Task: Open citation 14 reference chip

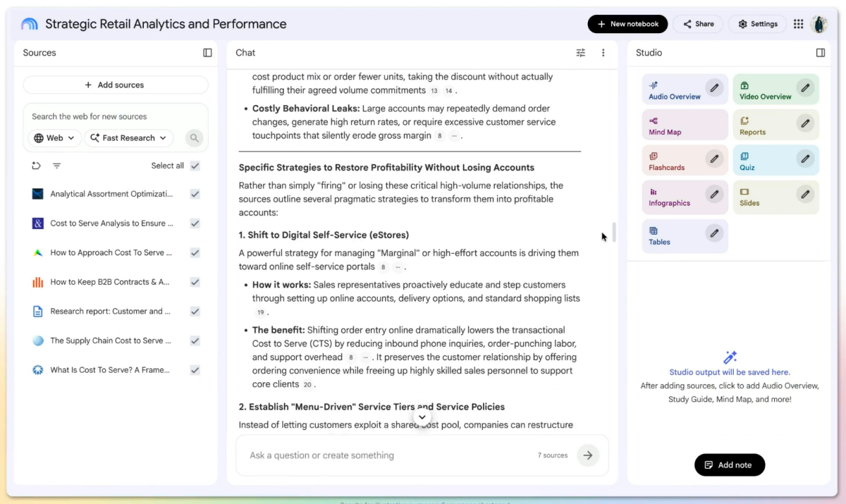Action: coord(448,91)
